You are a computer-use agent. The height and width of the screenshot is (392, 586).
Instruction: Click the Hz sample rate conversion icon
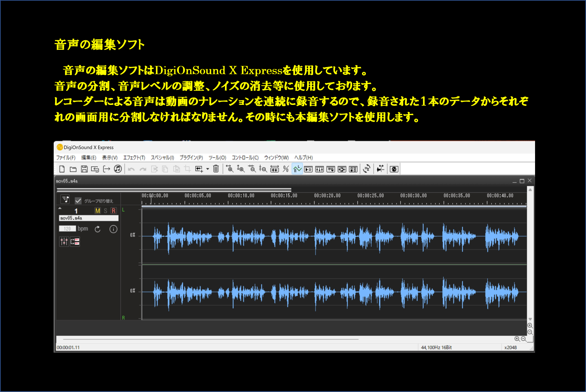(367, 169)
